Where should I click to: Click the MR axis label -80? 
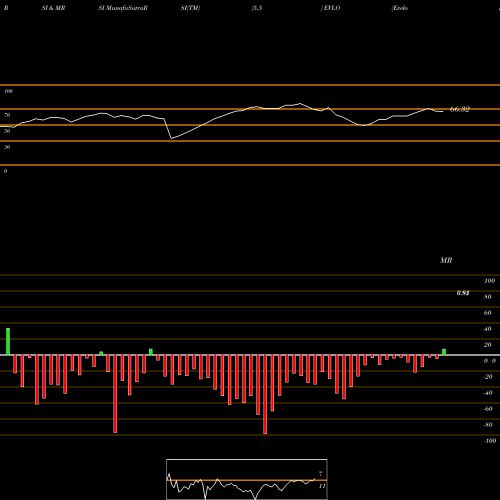coord(488,425)
